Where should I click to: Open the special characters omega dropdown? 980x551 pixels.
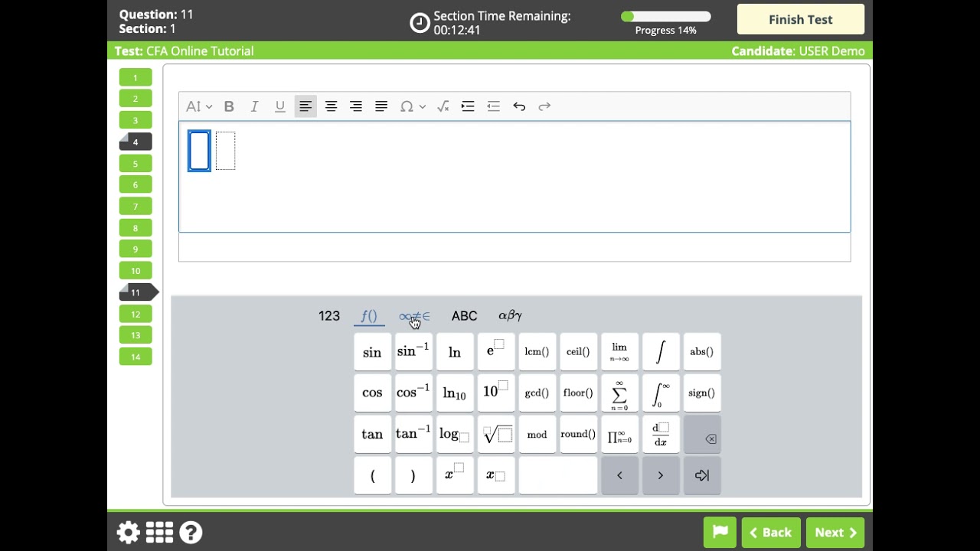(x=413, y=106)
